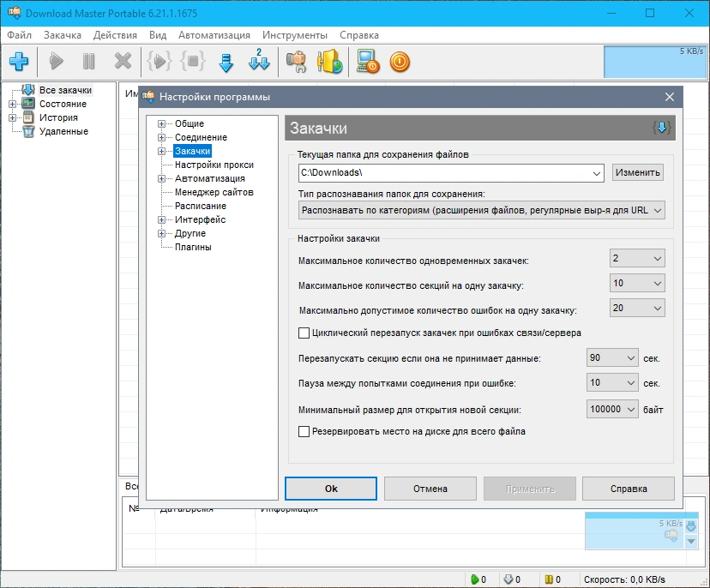This screenshot has width=710, height=588.
Task: Click the blue arrow icon in Закачки header
Action: pos(661,128)
